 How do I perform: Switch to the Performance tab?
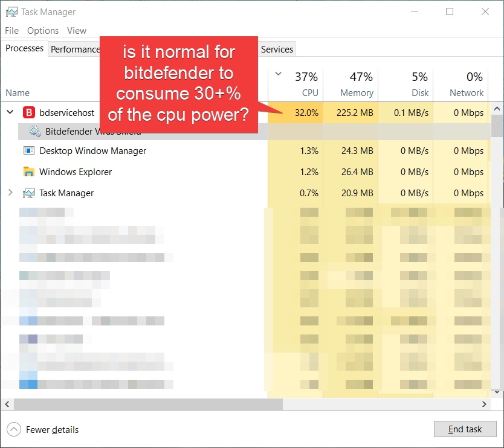[75, 50]
